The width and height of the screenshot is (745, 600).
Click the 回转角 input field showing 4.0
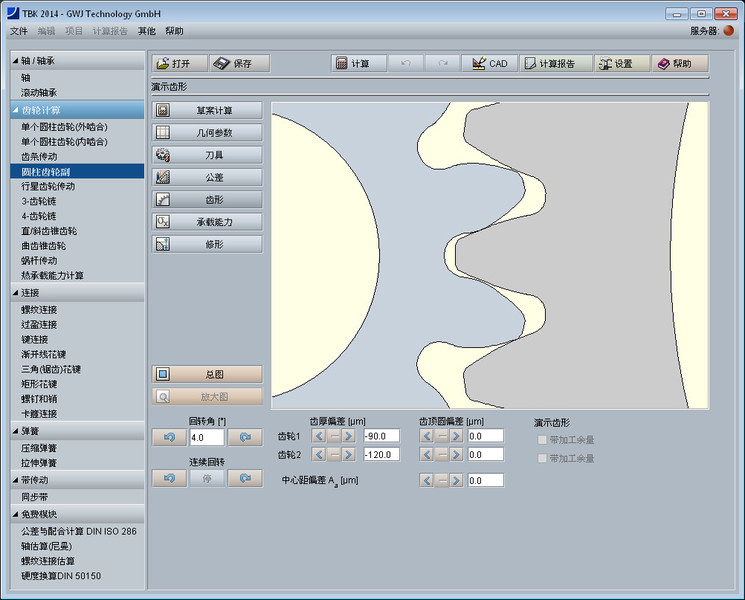(x=206, y=438)
